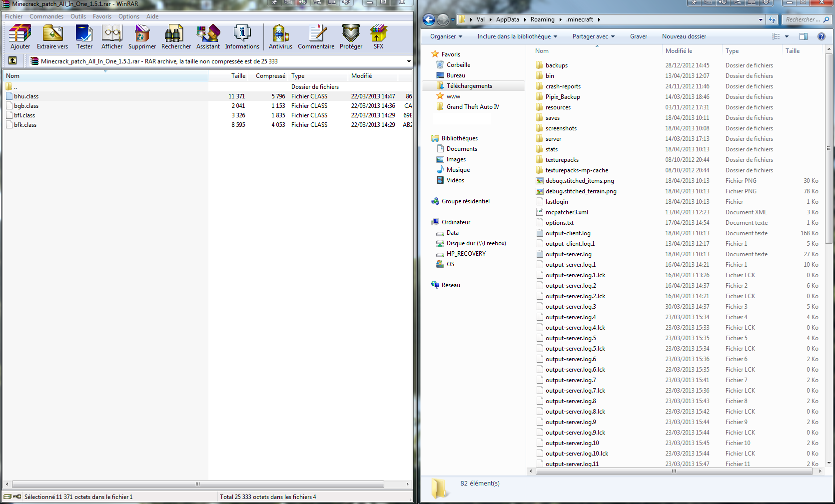
Task: Go up one folder level in WinRAR
Action: coord(12,61)
